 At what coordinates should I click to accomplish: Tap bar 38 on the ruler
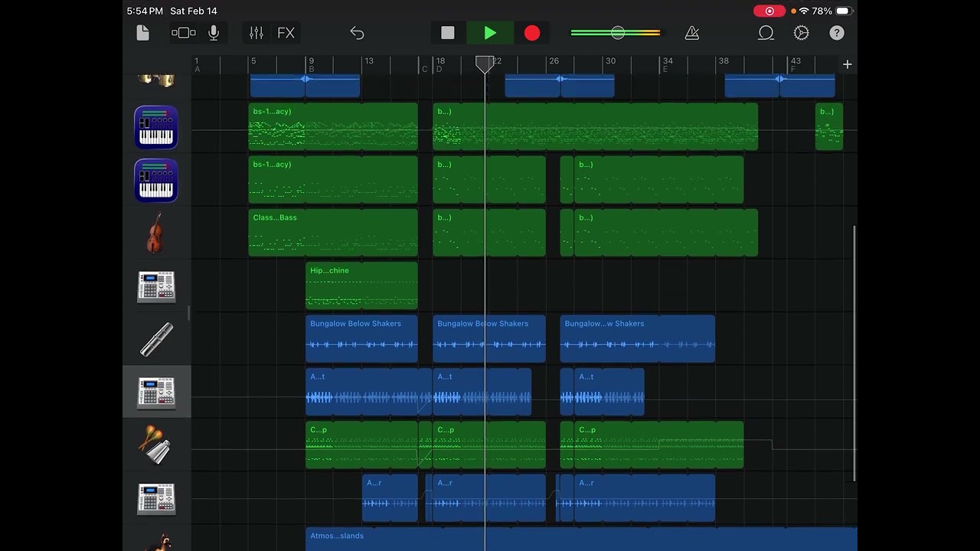coord(724,61)
